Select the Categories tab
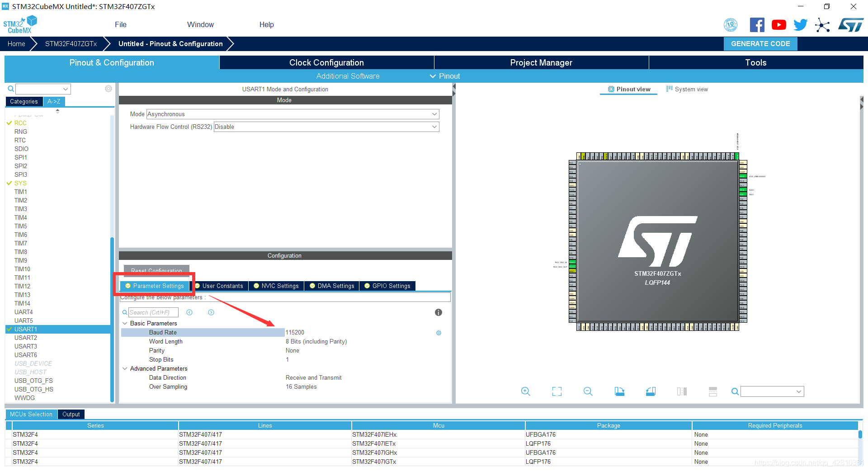The height and width of the screenshot is (471, 868). (24, 101)
